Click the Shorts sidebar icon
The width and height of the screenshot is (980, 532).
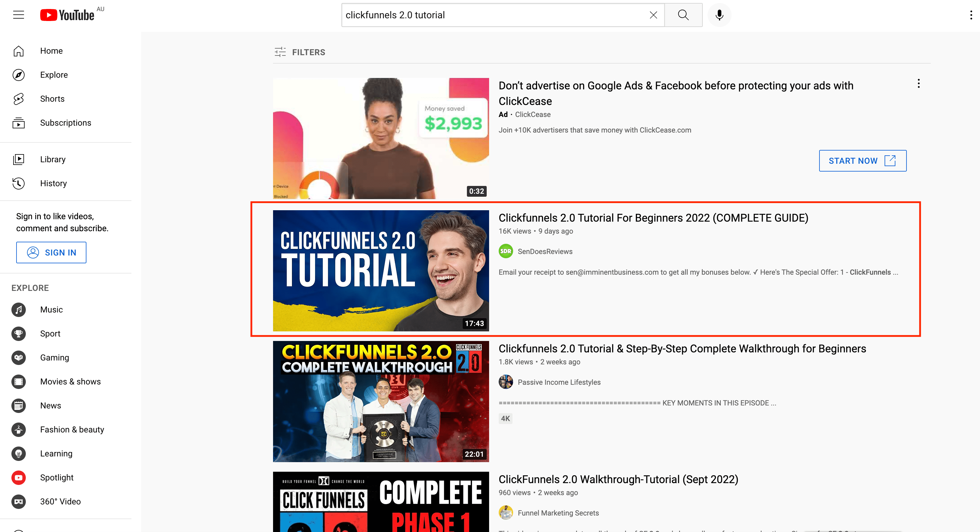(18, 98)
